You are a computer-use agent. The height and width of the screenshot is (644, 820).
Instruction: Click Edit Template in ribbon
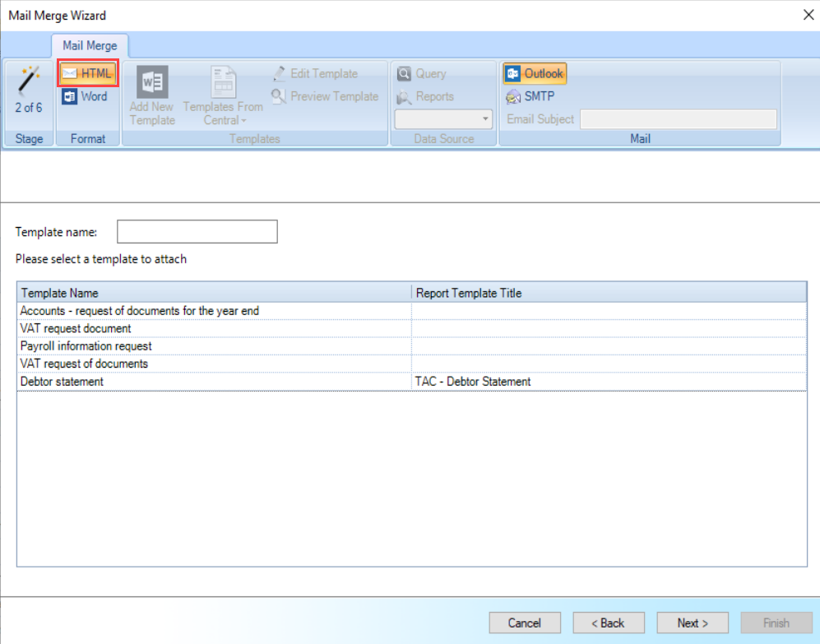pos(315,74)
